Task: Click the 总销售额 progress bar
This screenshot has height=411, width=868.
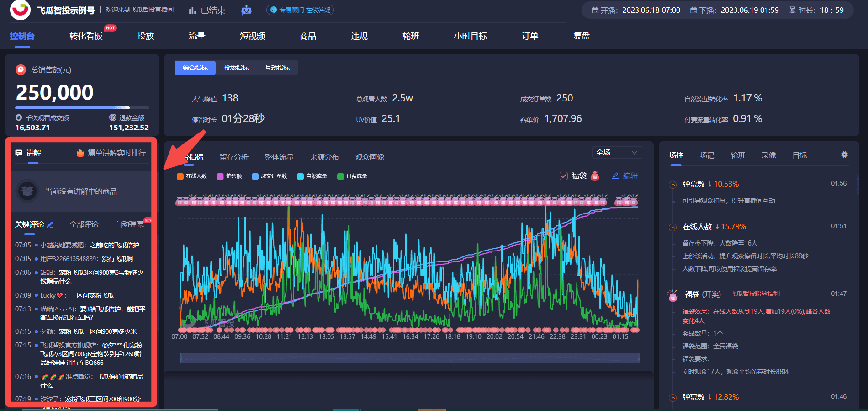Action: coord(82,108)
